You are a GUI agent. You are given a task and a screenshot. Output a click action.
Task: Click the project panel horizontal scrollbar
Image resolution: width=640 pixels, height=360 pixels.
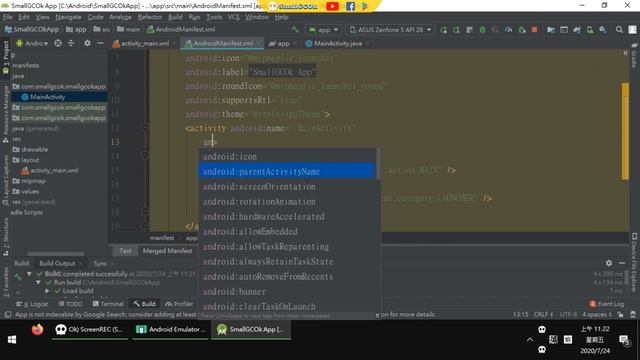[56, 254]
